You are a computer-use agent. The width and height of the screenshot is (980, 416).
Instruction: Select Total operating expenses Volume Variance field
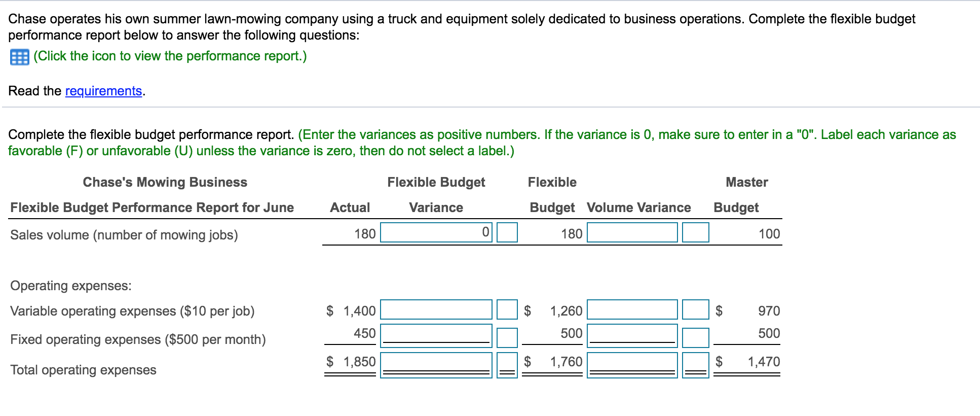pos(632,365)
